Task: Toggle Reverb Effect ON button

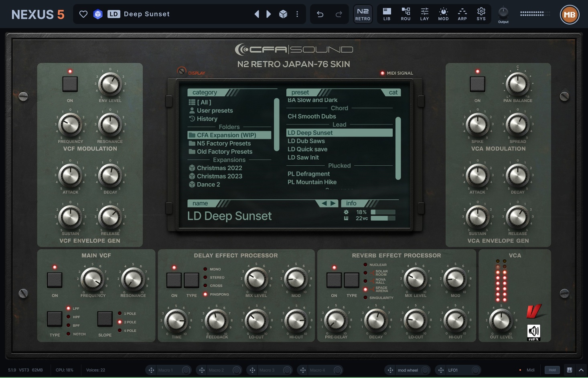Action: [334, 280]
